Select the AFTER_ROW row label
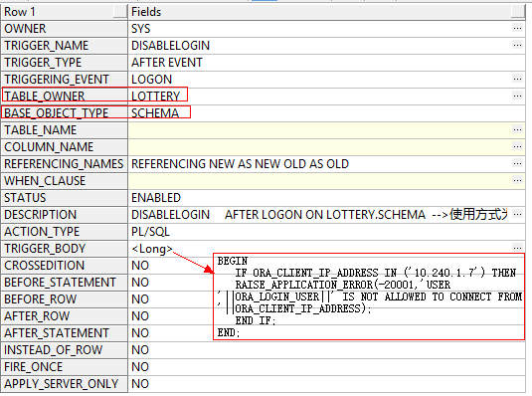 tap(64, 316)
